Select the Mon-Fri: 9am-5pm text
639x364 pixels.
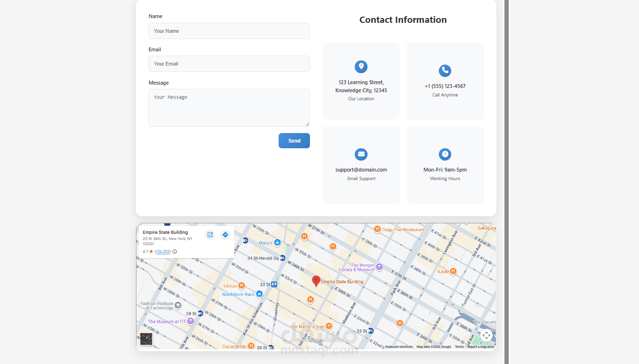445,170
